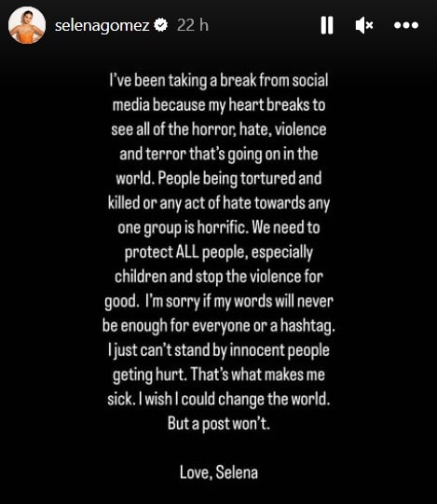
Task: Pause the story playback
Action: click(x=327, y=25)
